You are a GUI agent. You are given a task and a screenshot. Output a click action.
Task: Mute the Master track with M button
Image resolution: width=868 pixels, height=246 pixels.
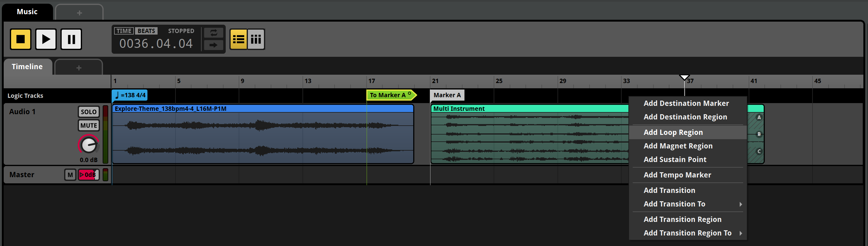(x=70, y=175)
